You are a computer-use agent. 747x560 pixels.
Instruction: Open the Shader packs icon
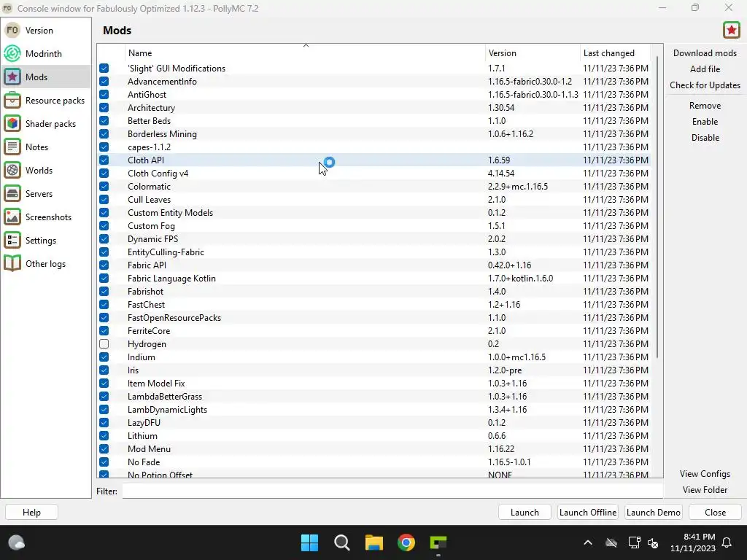12,124
